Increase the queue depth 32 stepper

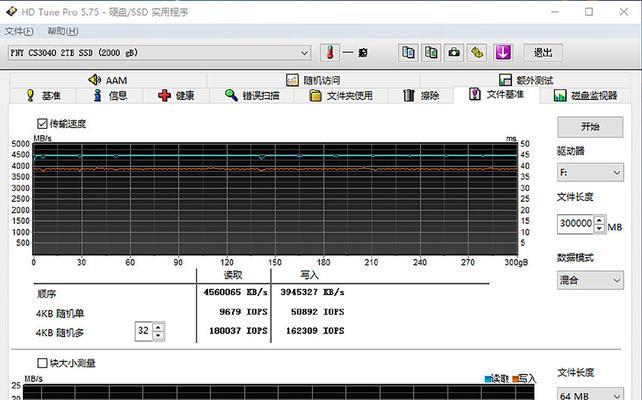(x=158, y=327)
